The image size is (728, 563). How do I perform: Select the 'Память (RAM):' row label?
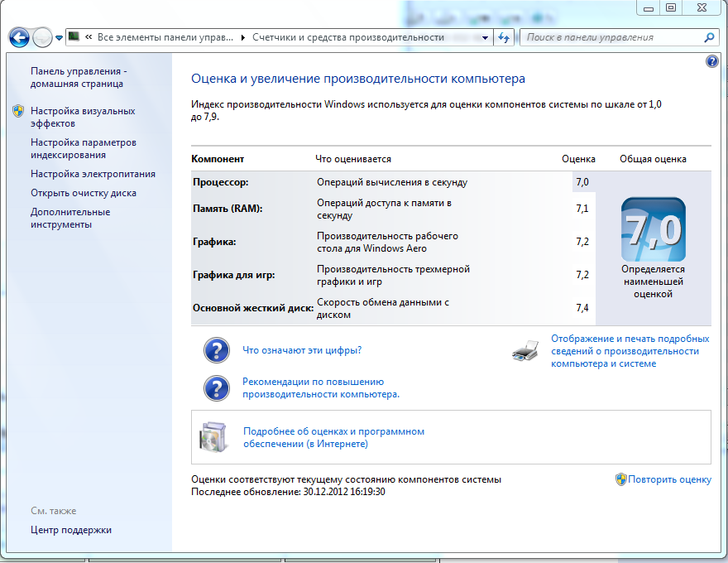[x=227, y=209]
